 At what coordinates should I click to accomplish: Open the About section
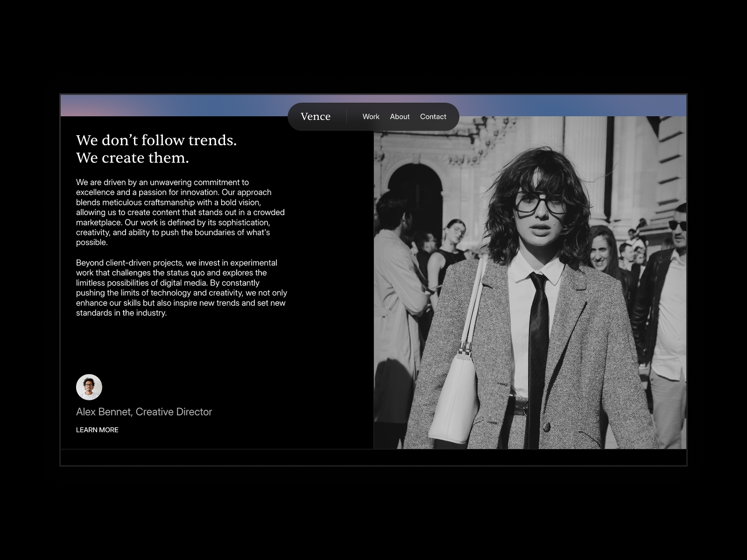[400, 117]
